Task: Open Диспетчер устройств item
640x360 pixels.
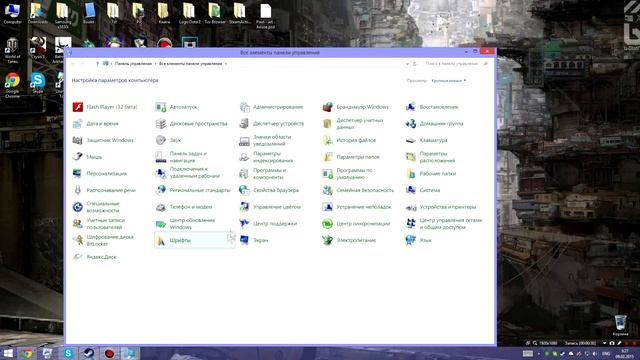Action: (271, 124)
